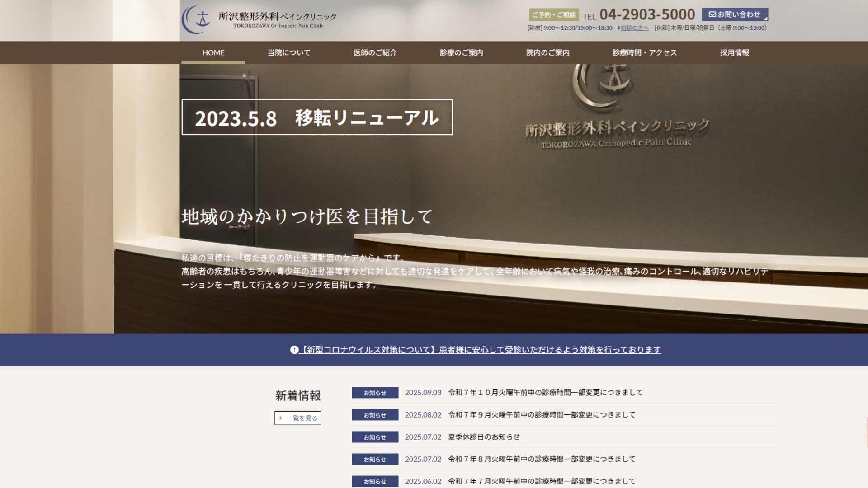Screen dimensions: 868x488
Task: Click the clinic crescent logo in header
Action: (x=196, y=19)
